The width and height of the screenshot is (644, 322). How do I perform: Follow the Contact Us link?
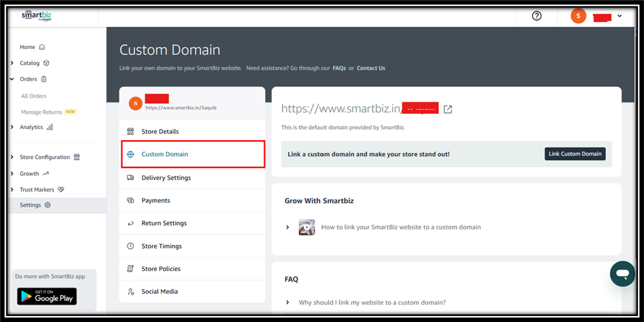pyautogui.click(x=371, y=68)
